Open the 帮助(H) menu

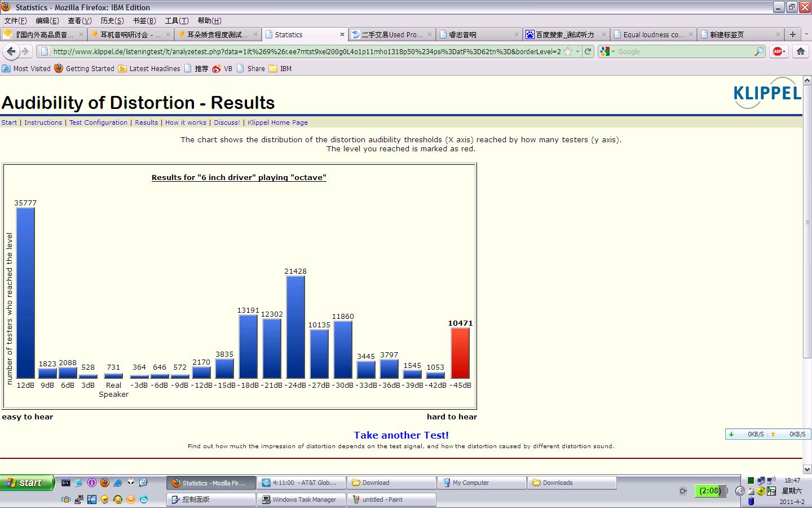(209, 20)
